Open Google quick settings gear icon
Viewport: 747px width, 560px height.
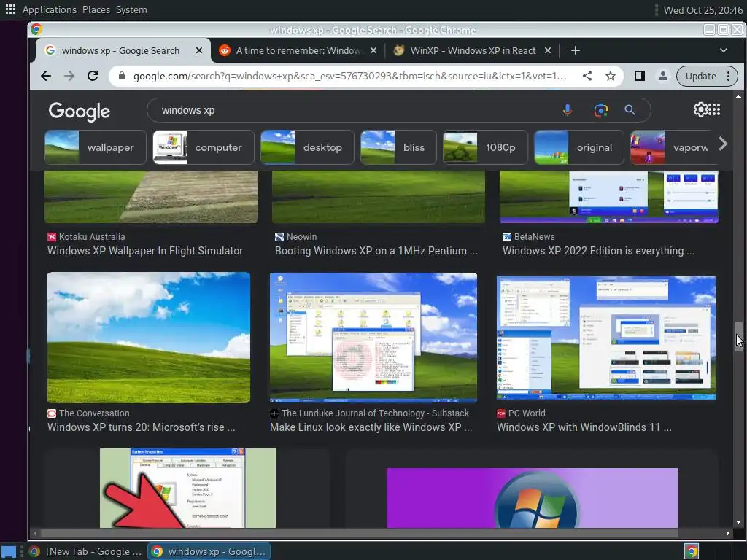(x=701, y=109)
